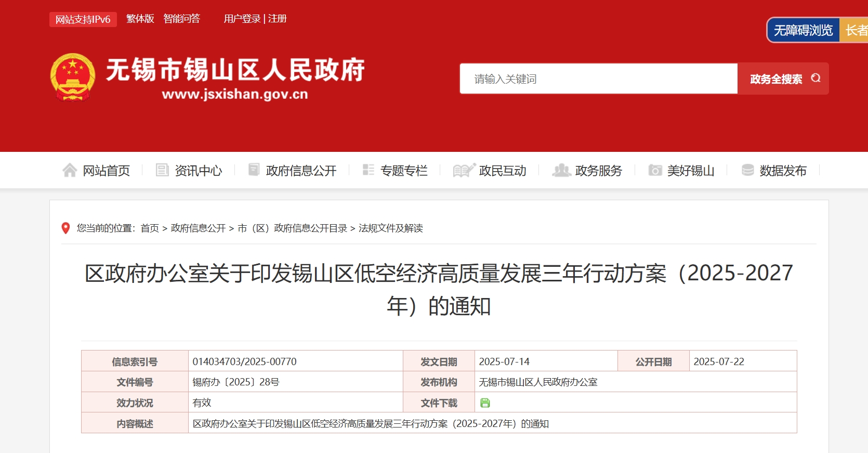Open the 专题专栏 navigation menu

pos(403,171)
